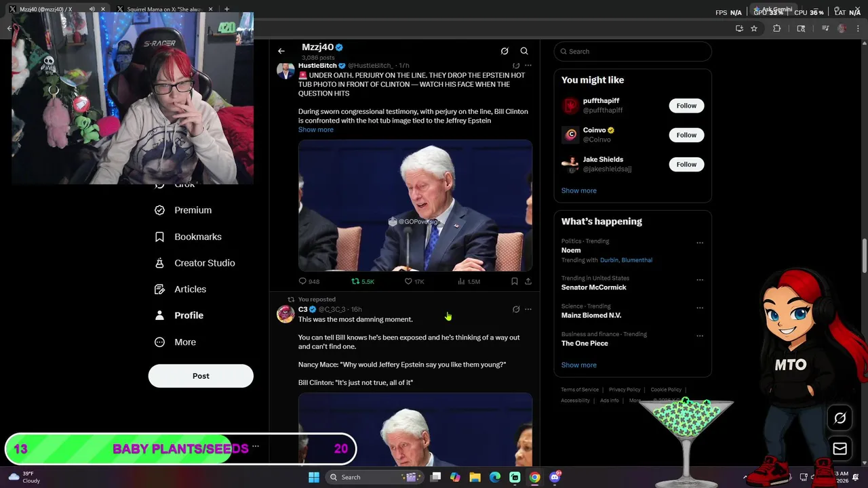Open browser extensions puzzle icon
This screenshot has width=868, height=488.
pos(777,28)
